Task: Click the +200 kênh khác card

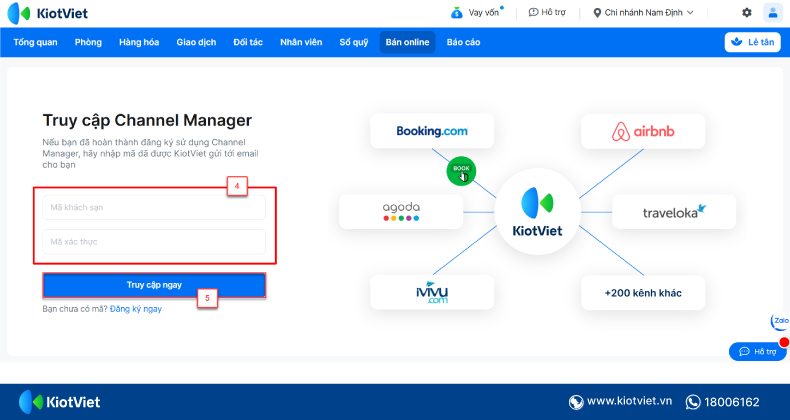Action: tap(643, 293)
